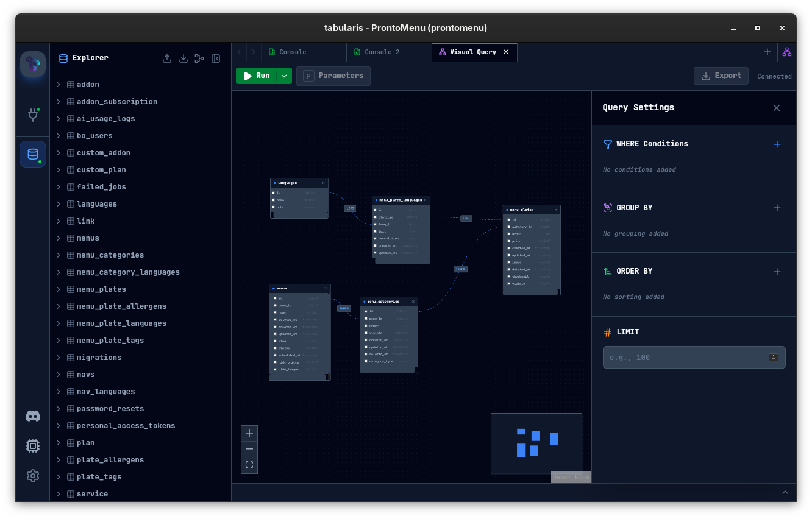Run the visual query
The height and width of the screenshot is (519, 812).
pyautogui.click(x=258, y=76)
